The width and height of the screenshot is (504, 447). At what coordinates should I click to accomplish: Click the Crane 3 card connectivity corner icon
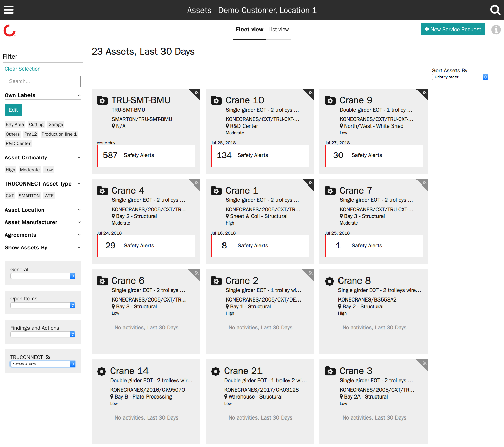click(x=424, y=363)
